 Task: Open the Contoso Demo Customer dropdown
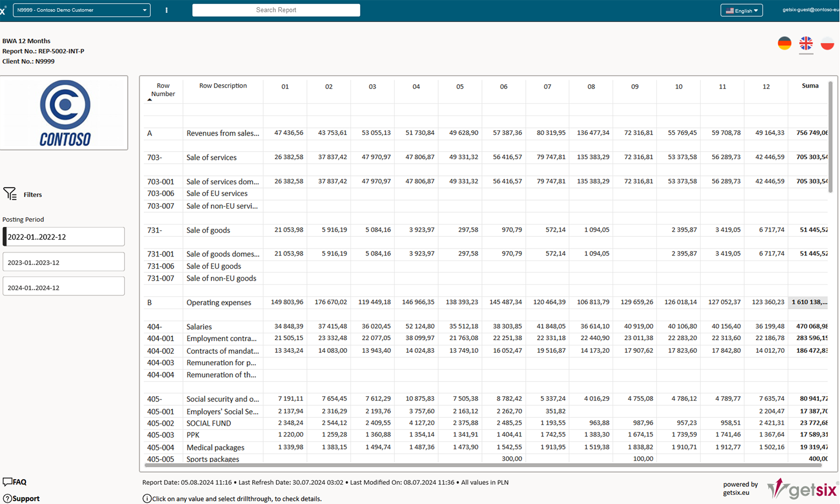[x=82, y=10]
